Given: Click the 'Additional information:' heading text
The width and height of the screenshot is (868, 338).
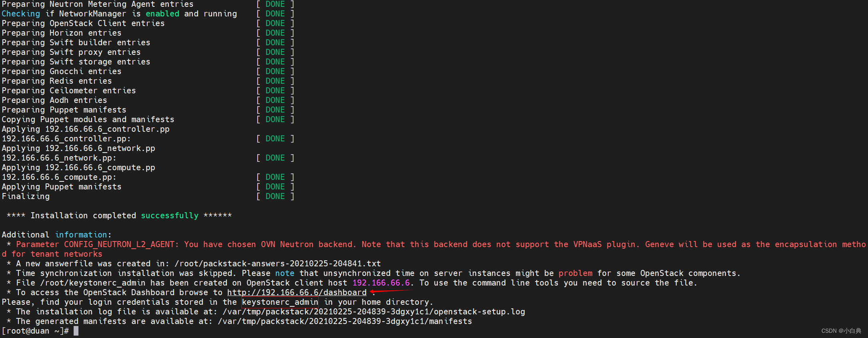Looking at the screenshot, I should [56, 235].
